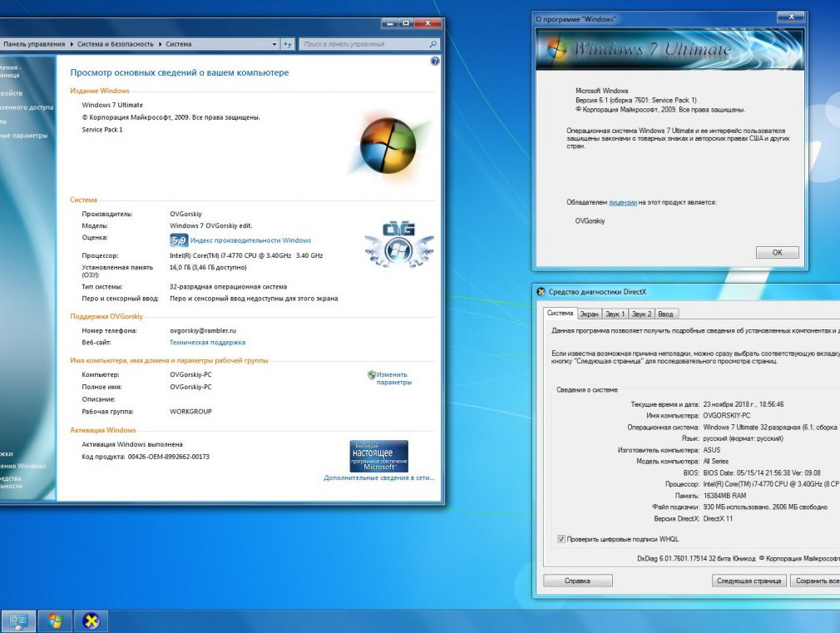Viewport: 840px width, 633px height.
Task: Click "32-разрядная операционная система" text
Action: [x=228, y=287]
